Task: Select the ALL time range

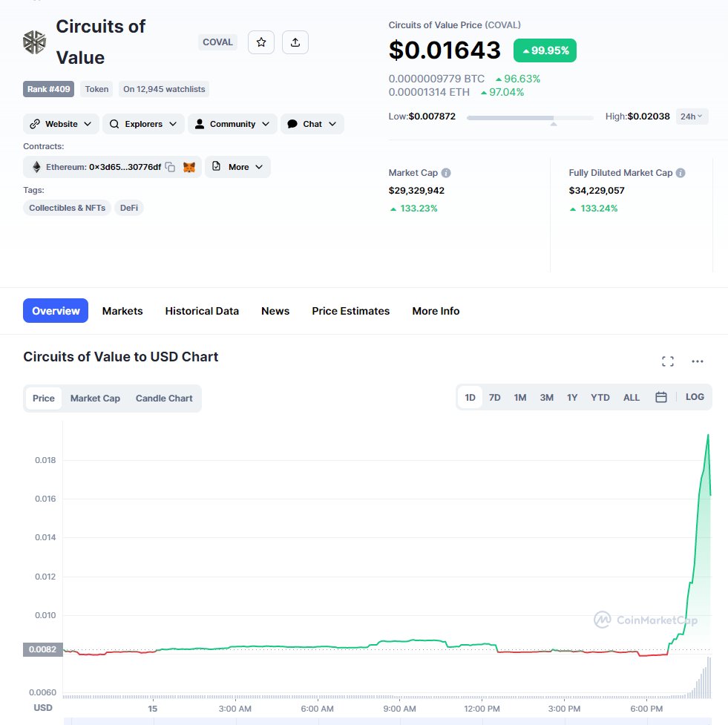Action: point(632,397)
